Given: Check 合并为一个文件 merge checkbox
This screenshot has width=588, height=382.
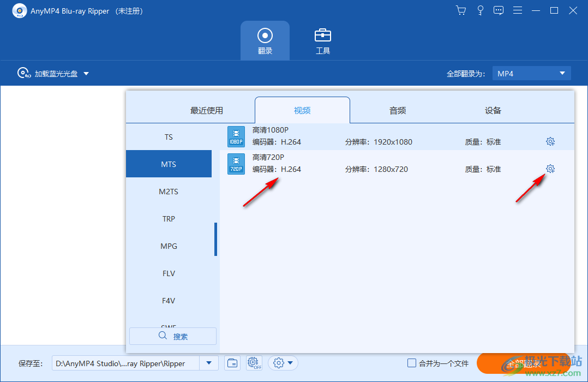Looking at the screenshot, I should click(412, 363).
